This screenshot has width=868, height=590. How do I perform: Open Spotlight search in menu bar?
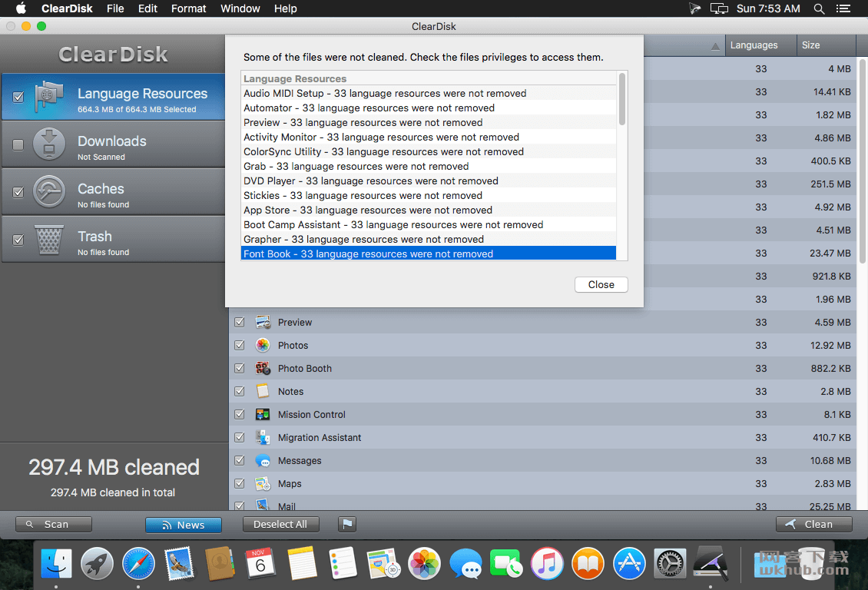click(819, 9)
